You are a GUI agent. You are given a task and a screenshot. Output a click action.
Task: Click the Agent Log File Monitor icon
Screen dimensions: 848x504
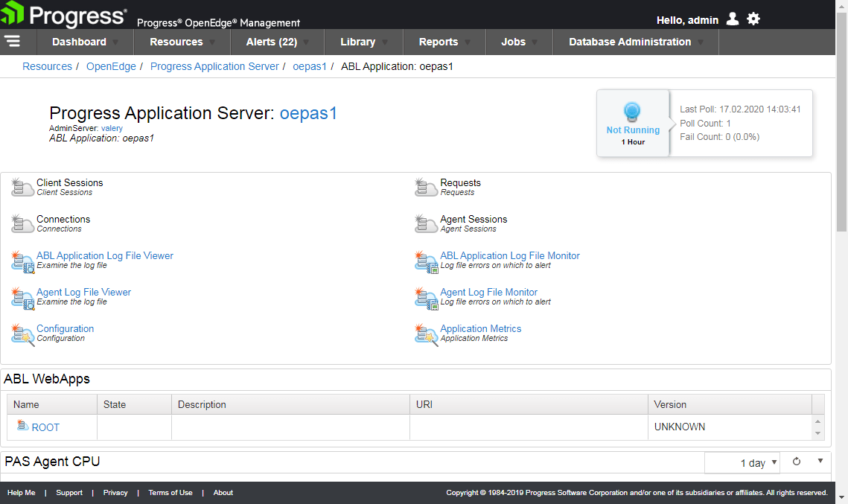pos(426,298)
